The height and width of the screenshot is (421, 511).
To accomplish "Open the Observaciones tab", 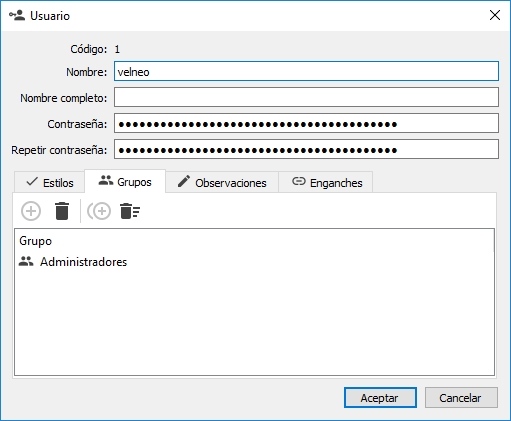I will point(222,182).
